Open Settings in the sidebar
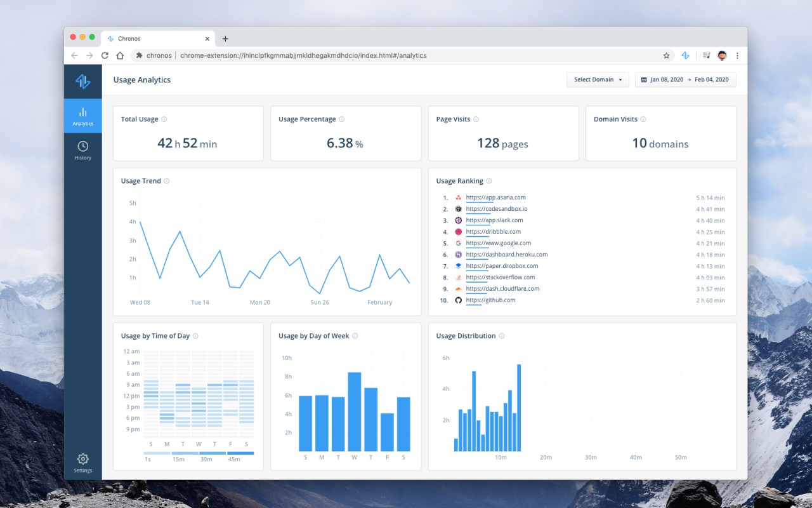 [82, 463]
